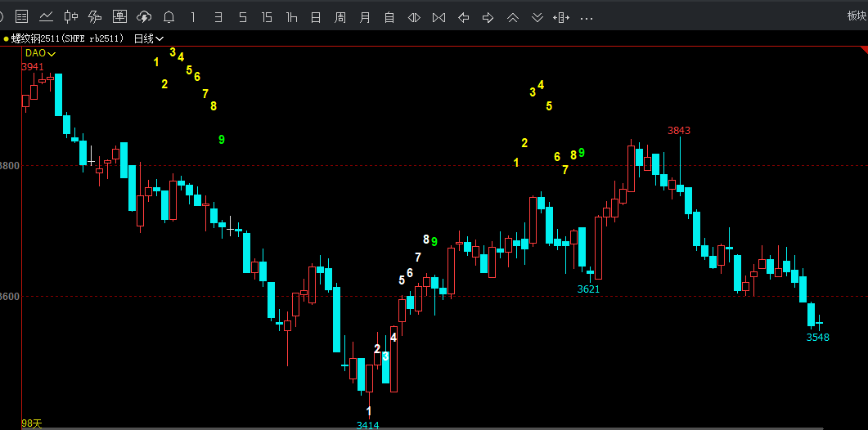Click the red corner marker at top right

pyautogui.click(x=864, y=51)
